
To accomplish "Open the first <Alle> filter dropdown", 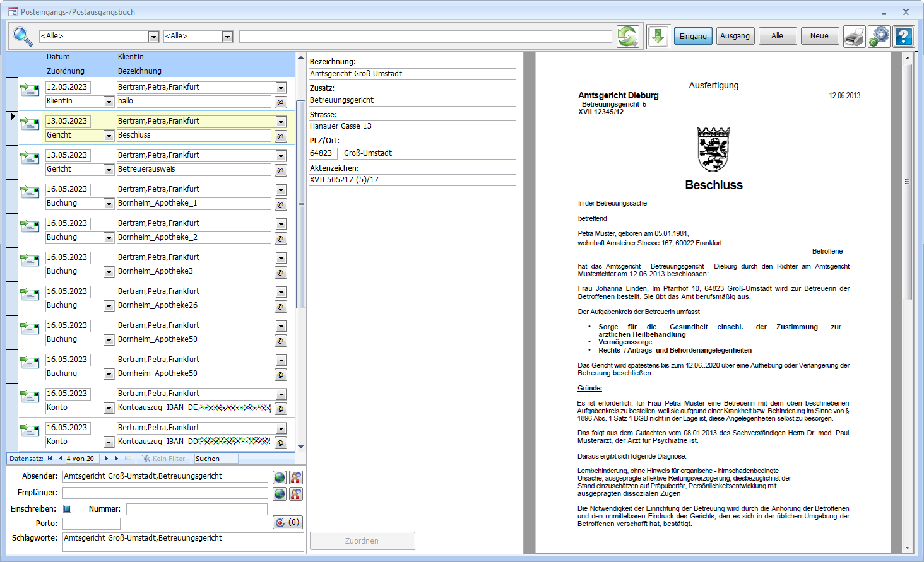I will pyautogui.click(x=153, y=37).
